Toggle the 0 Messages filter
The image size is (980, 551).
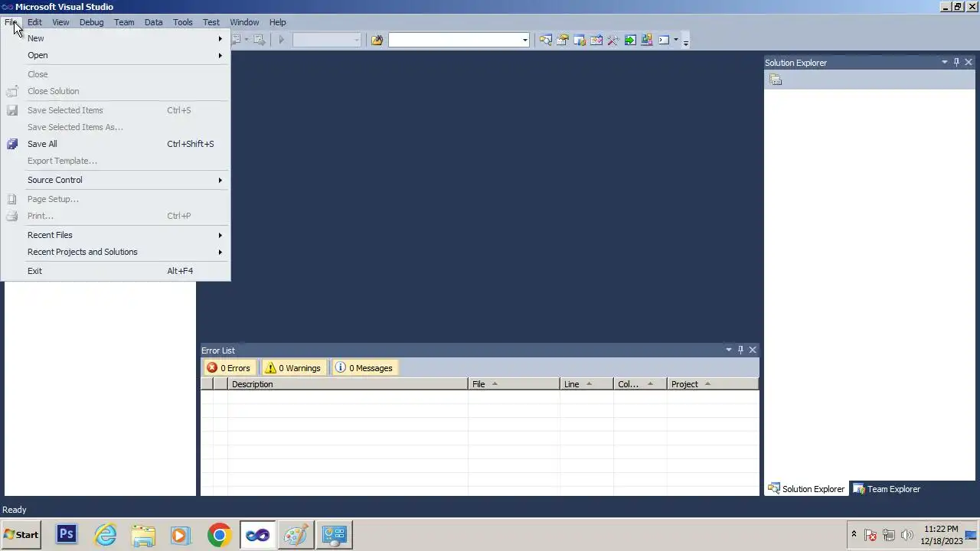click(364, 368)
